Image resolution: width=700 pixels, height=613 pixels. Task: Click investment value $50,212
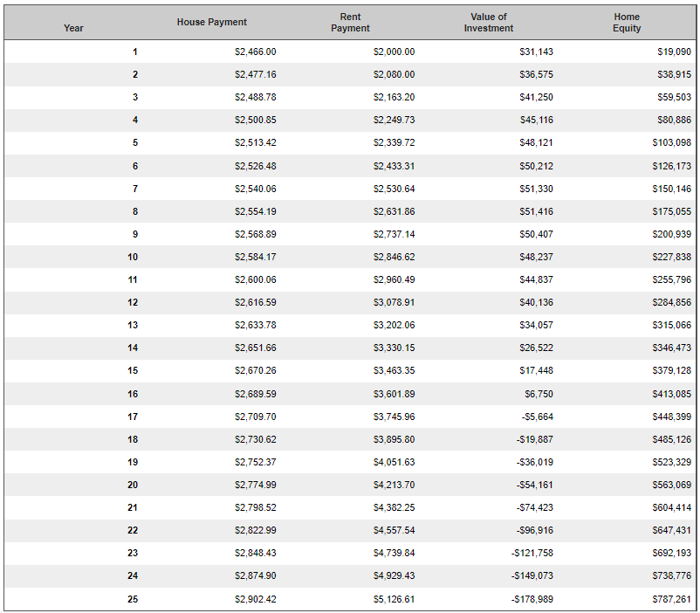coord(536,166)
